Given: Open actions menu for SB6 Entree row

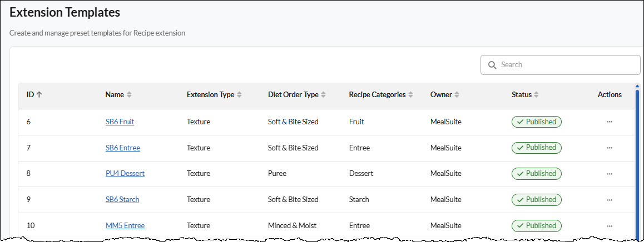Looking at the screenshot, I should click(x=610, y=148).
